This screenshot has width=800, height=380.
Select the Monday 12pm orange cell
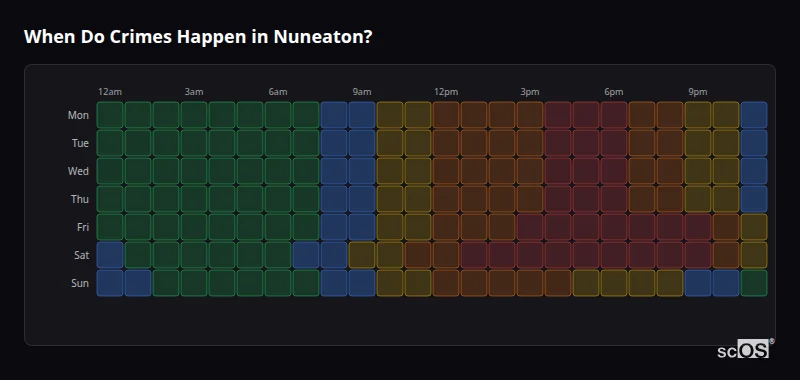446,115
